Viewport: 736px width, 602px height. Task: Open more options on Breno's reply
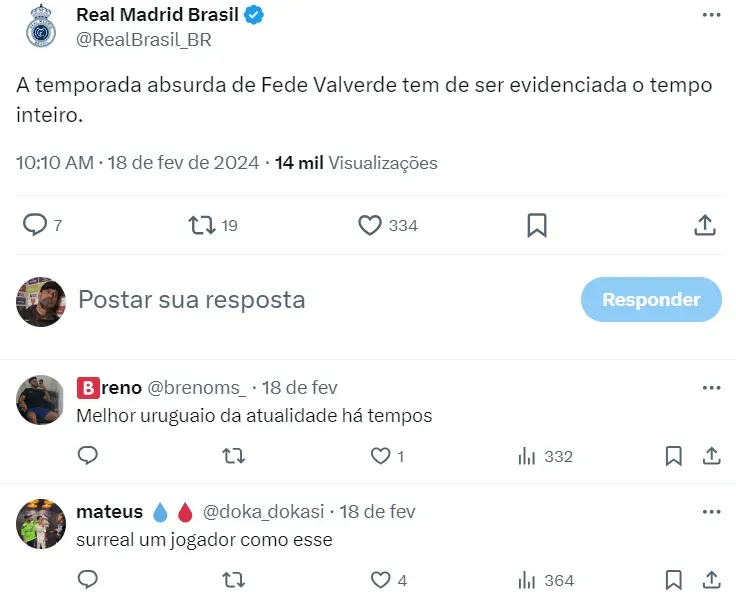[x=711, y=388]
